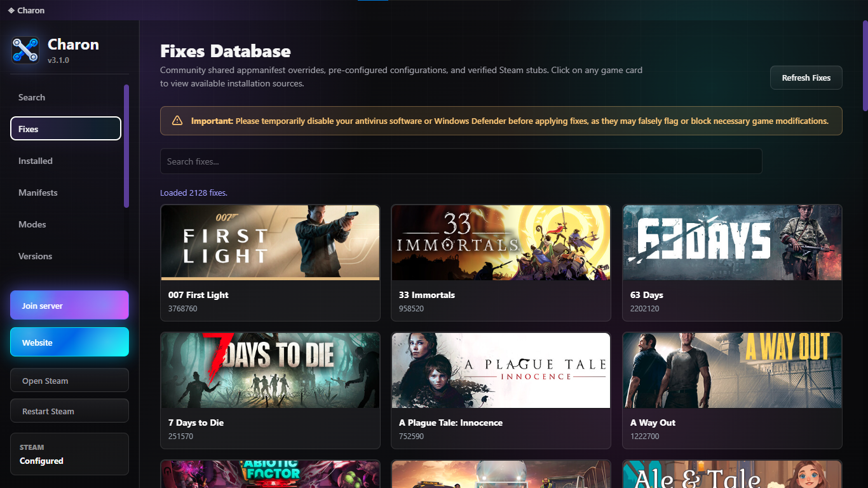
Task: Click app ID 1222700
Action: [644, 437]
